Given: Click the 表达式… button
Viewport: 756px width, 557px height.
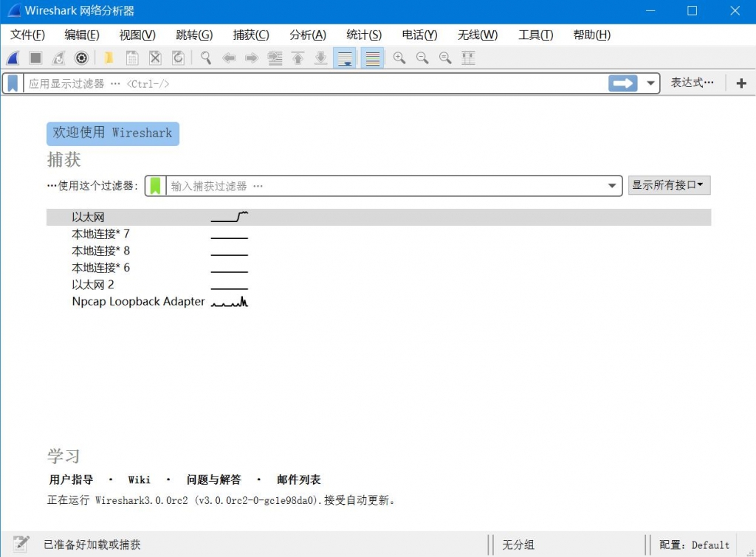Looking at the screenshot, I should click(693, 83).
